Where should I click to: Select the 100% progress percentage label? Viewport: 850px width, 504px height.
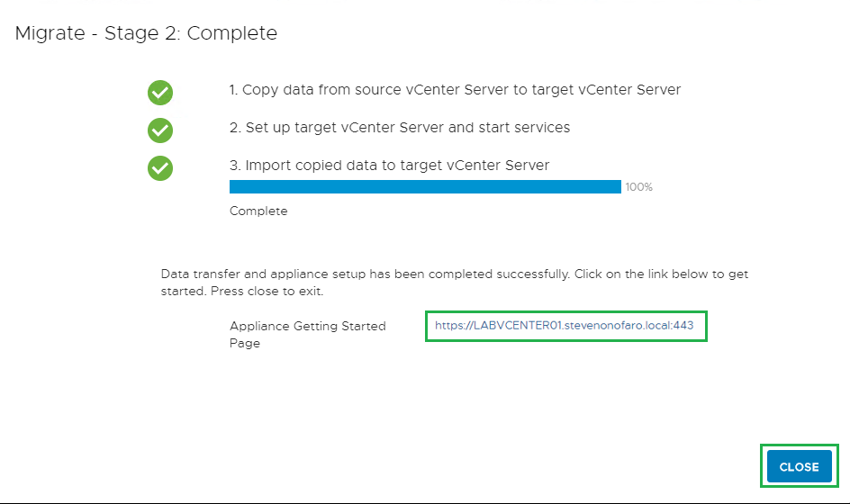coord(638,187)
